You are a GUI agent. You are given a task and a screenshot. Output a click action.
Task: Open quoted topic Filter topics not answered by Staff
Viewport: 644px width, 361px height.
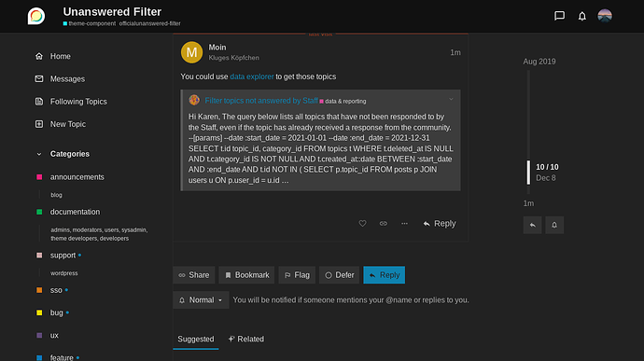(x=261, y=101)
